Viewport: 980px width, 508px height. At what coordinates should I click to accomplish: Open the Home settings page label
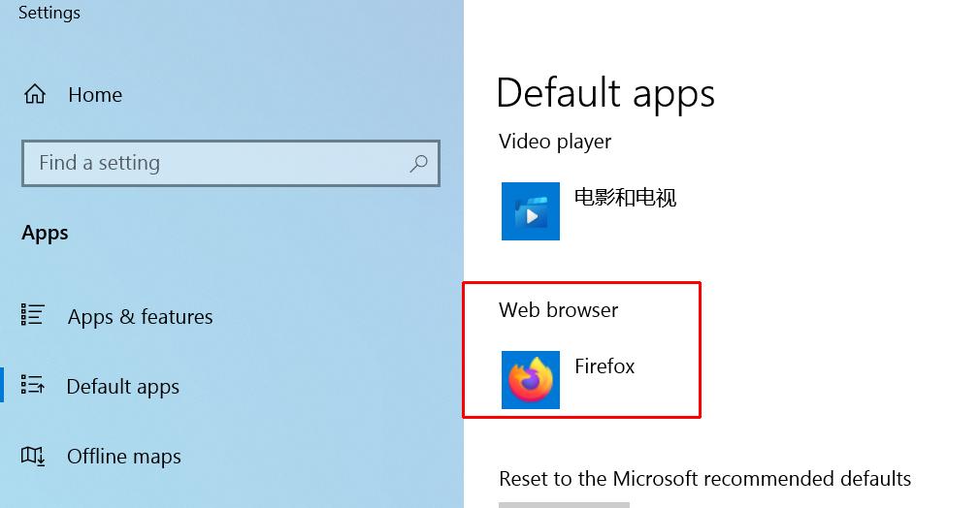[x=95, y=95]
